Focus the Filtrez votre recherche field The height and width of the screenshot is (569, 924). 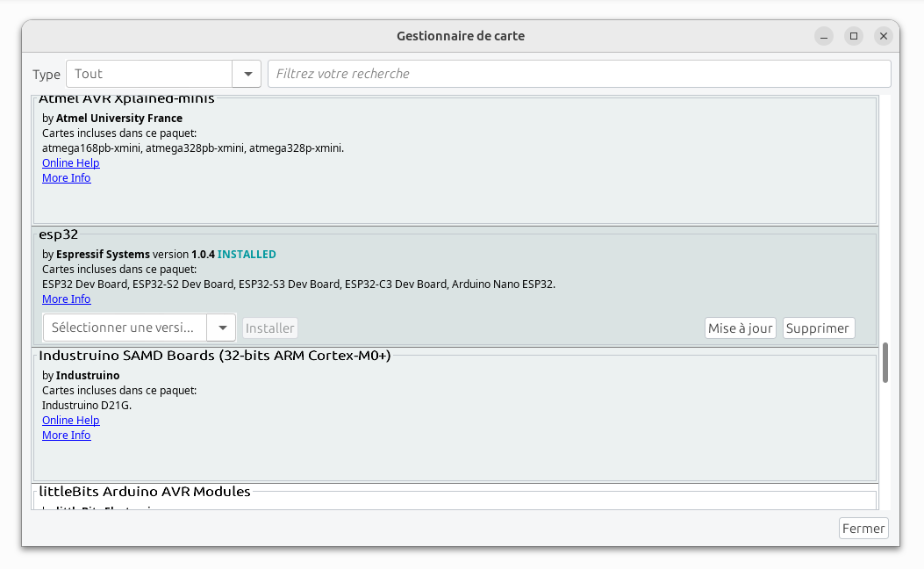(x=579, y=74)
